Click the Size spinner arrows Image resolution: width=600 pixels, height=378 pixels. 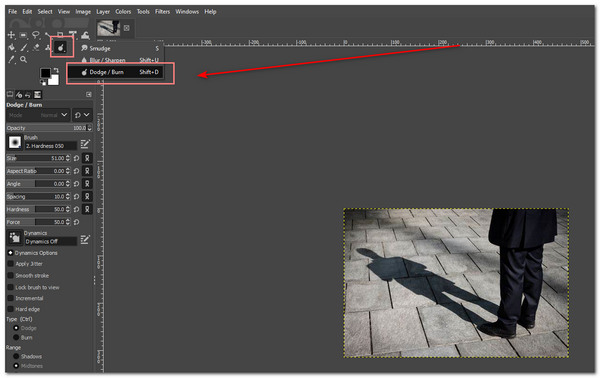coord(68,158)
